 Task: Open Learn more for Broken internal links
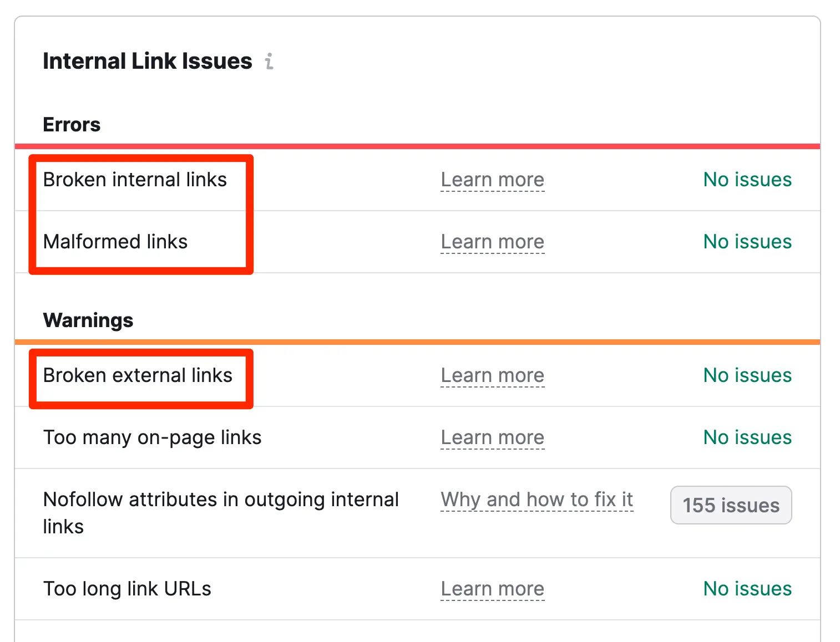pos(492,180)
